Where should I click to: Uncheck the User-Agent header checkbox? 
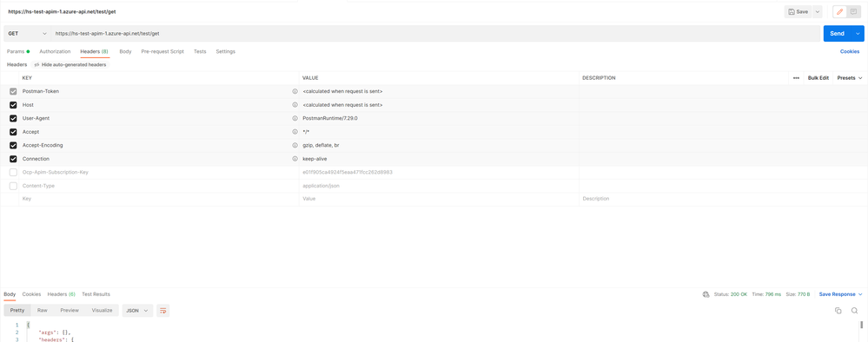point(13,118)
